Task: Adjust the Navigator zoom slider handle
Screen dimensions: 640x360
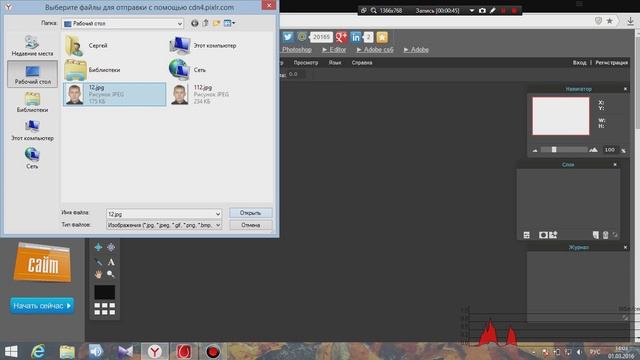Action: click(554, 150)
